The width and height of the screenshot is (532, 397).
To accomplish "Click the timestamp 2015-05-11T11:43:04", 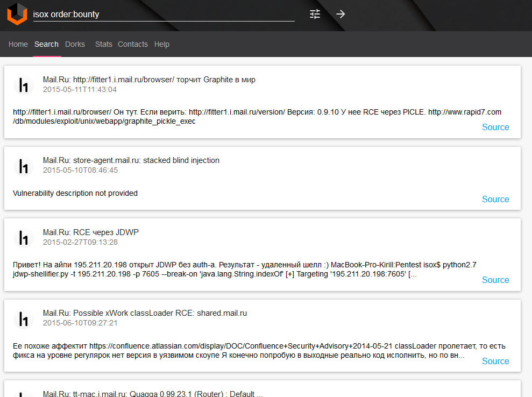I will (80, 90).
